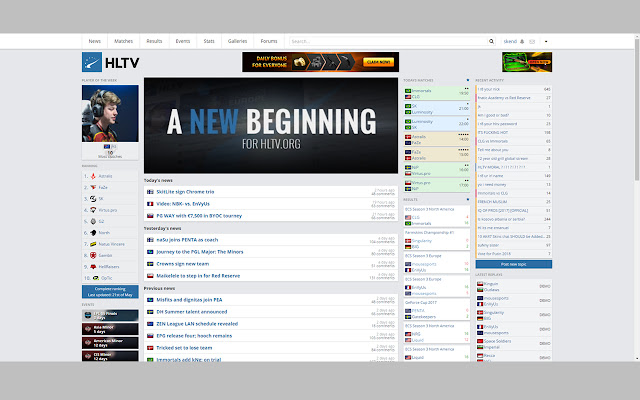Expand the user account dropdown arrow
Viewport: 640px width, 400px height.
[546, 42]
